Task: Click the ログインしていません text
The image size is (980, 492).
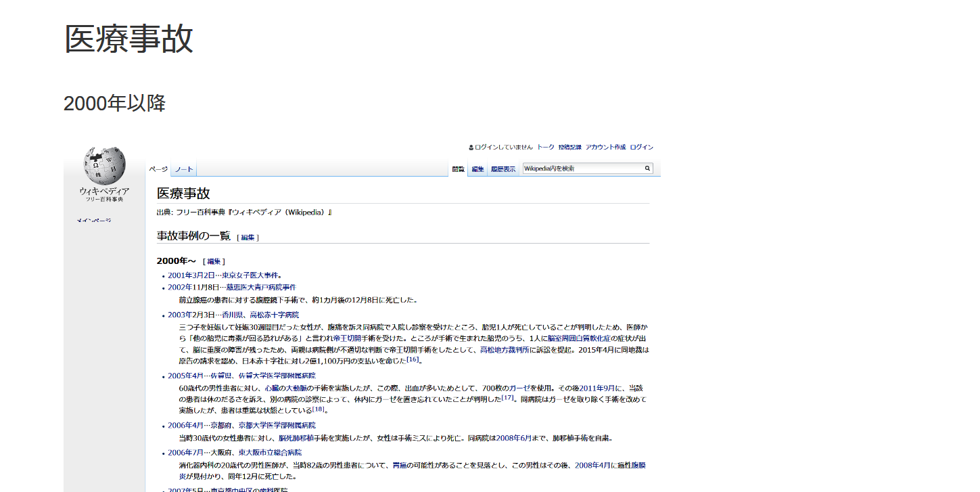Action: click(504, 147)
